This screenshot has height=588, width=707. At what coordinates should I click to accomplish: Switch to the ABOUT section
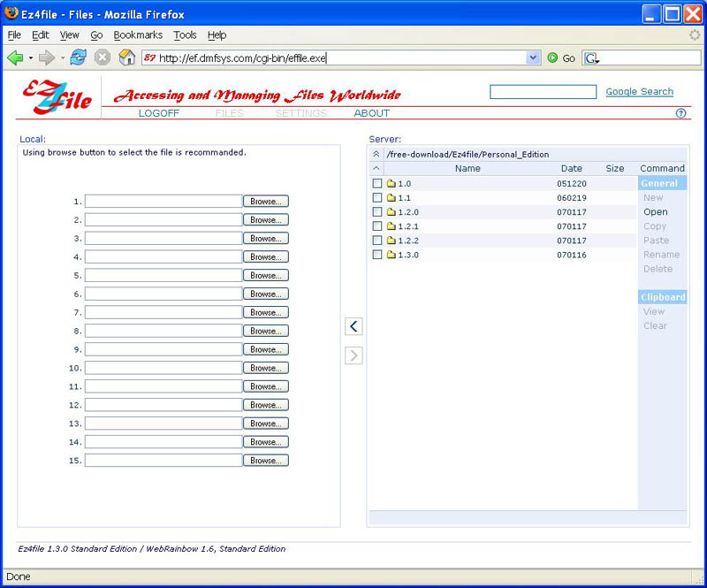click(x=371, y=113)
